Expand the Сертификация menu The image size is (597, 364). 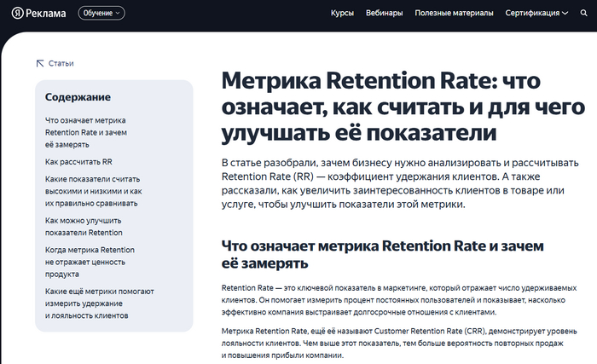pyautogui.click(x=536, y=13)
